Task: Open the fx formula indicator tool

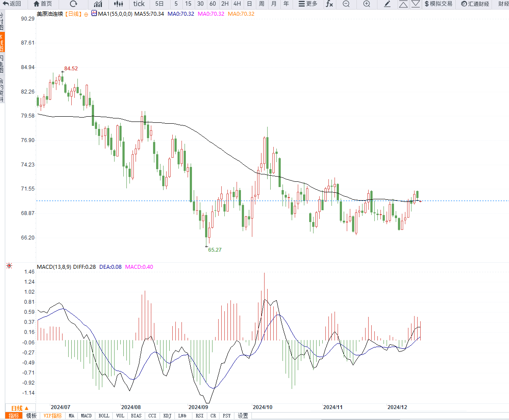Action: [329, 4]
